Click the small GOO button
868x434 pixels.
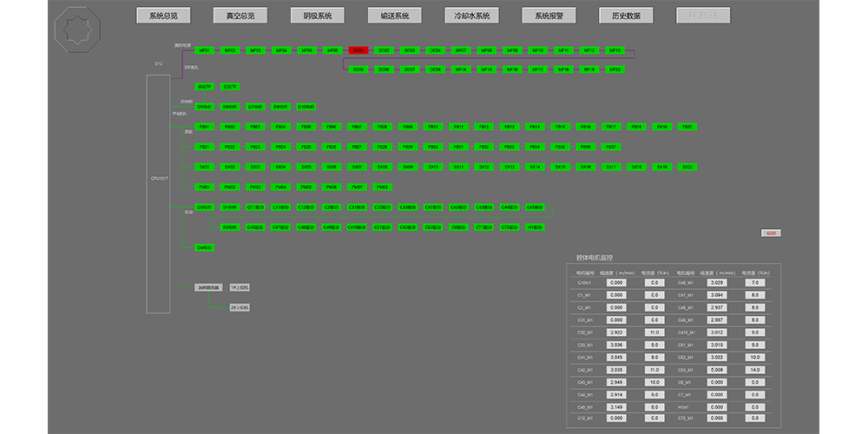point(771,233)
